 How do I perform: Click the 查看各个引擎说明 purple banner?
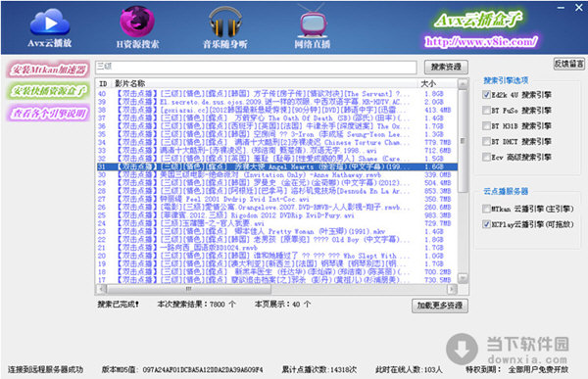(48, 113)
